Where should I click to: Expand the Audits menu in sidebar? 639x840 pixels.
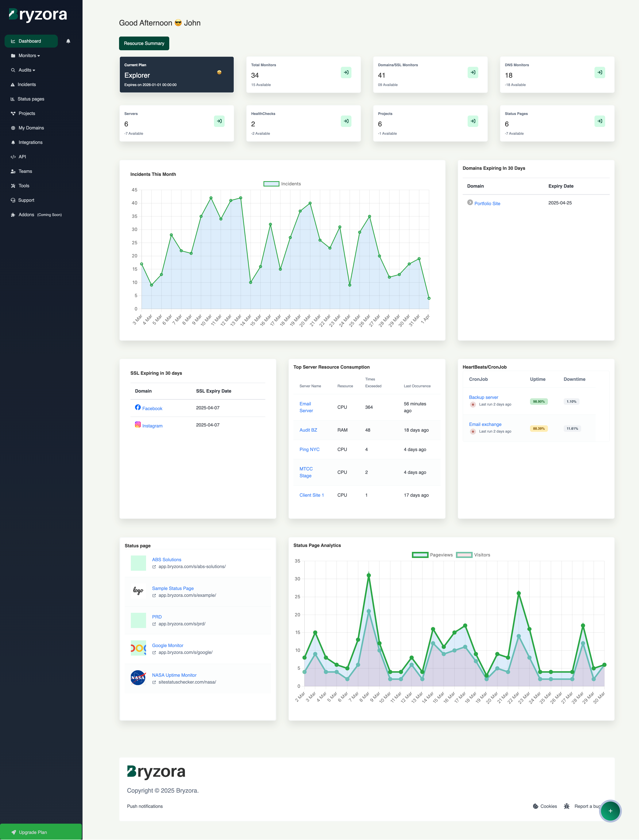[27, 70]
